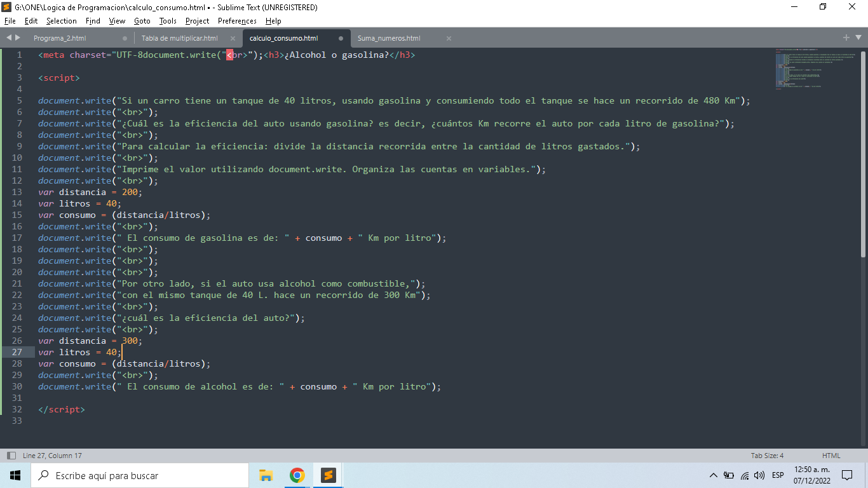Open Google Chrome from taskbar
The width and height of the screenshot is (868, 488).
[x=297, y=475]
